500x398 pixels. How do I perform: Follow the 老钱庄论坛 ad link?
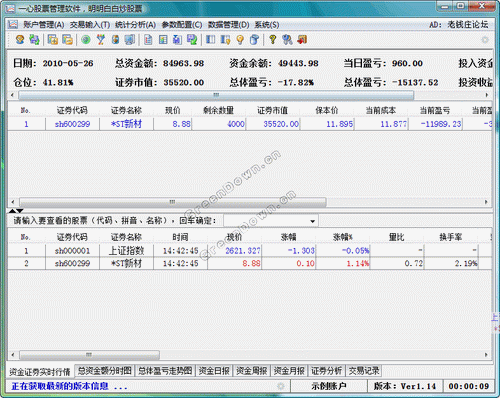pyautogui.click(x=467, y=24)
